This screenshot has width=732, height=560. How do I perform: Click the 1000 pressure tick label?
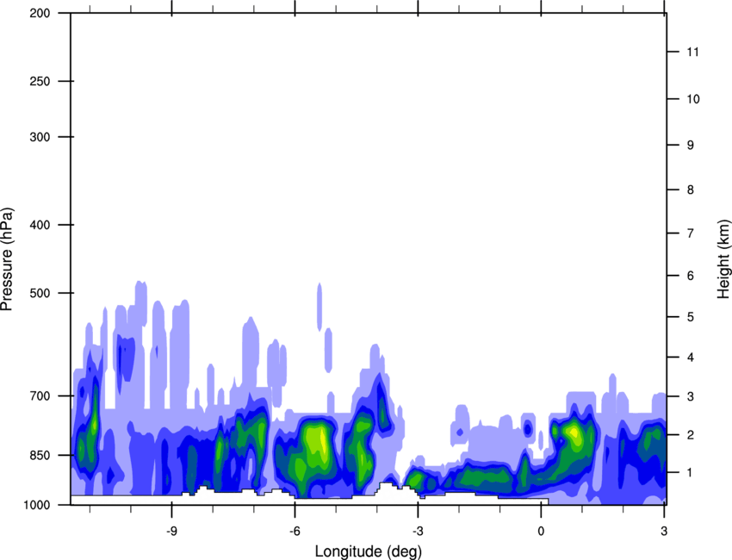tap(37, 505)
